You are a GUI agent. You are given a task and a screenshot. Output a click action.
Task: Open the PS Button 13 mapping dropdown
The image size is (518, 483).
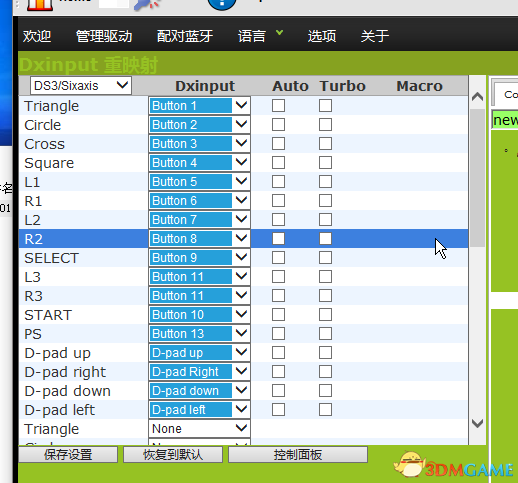click(199, 334)
